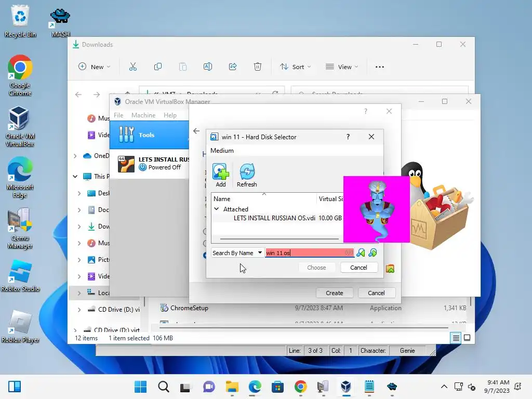532x399 pixels.
Task: Click the Refresh icon in Hard Disk Selector
Action: (x=247, y=175)
